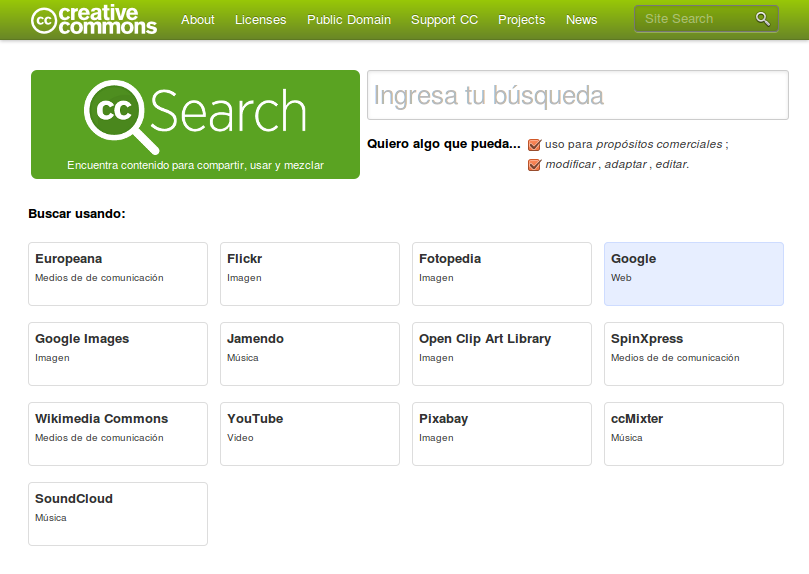Click 'Encuentra contenido para compartir' tagline
Viewport: 809px width, 574px height.
coord(196,165)
